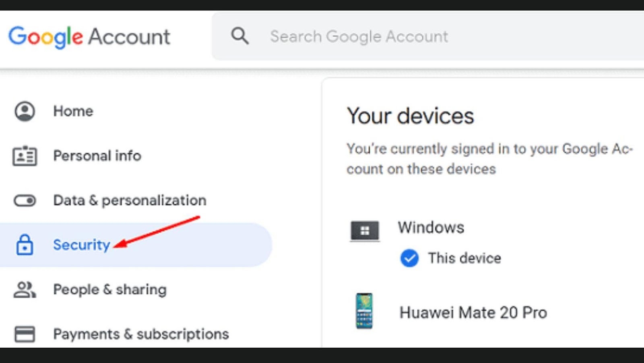Viewport: 644px width, 363px height.
Task: Click the Data & personalization toggle icon
Action: 24,200
